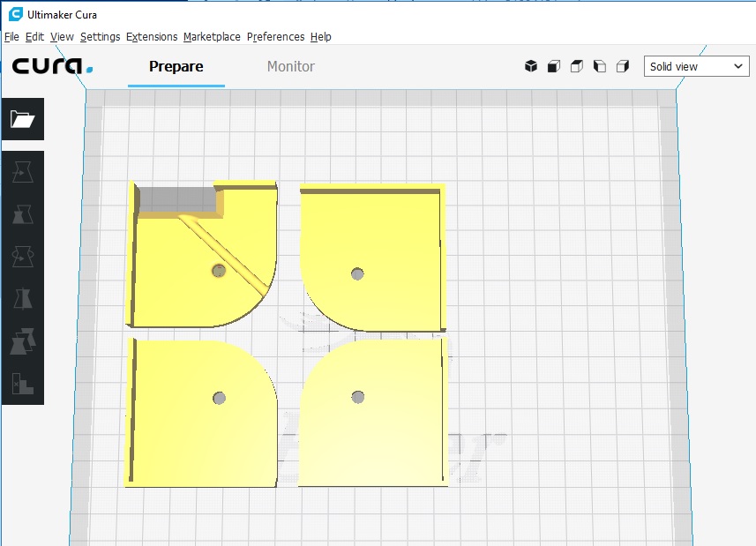
Task: Switch to 3D perspective camera view
Action: [531, 66]
